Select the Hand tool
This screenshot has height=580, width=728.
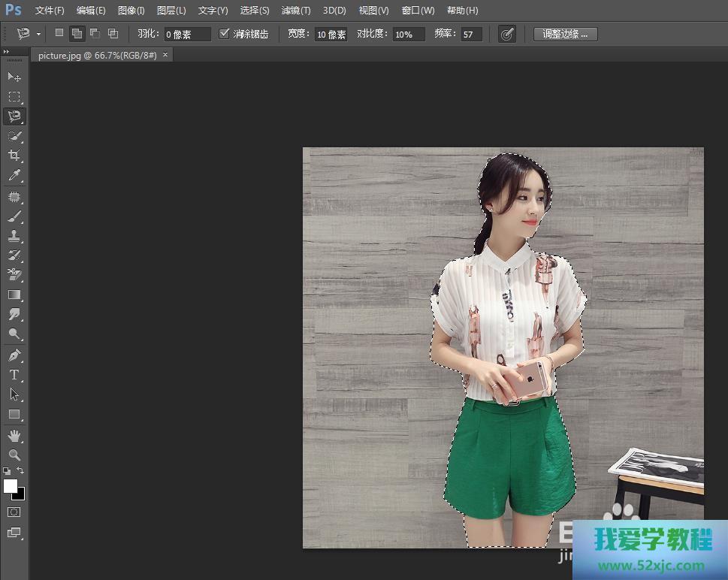[x=14, y=436]
